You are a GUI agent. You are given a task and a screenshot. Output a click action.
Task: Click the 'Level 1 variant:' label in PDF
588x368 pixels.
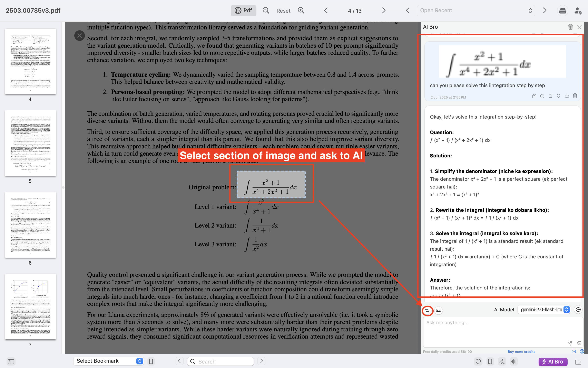(215, 207)
